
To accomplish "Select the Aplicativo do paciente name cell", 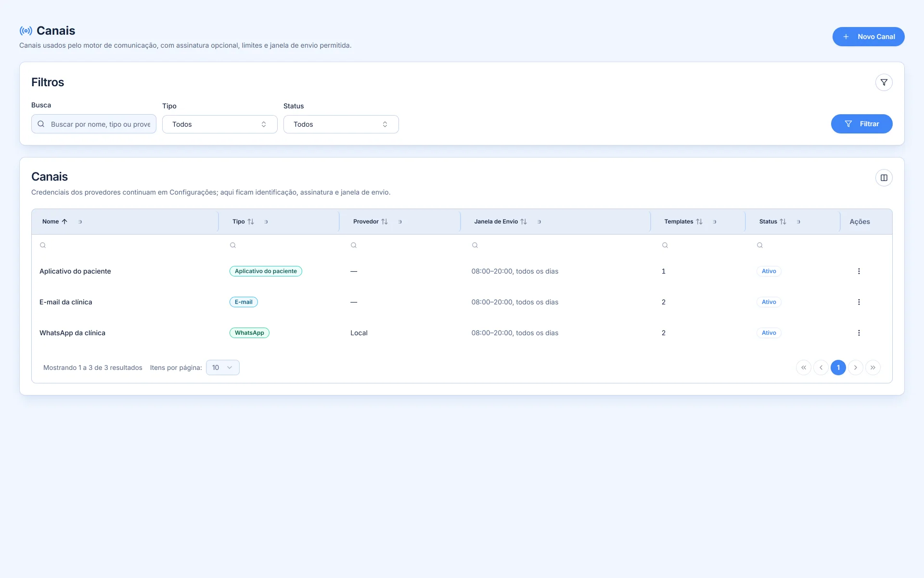I will pos(75,271).
